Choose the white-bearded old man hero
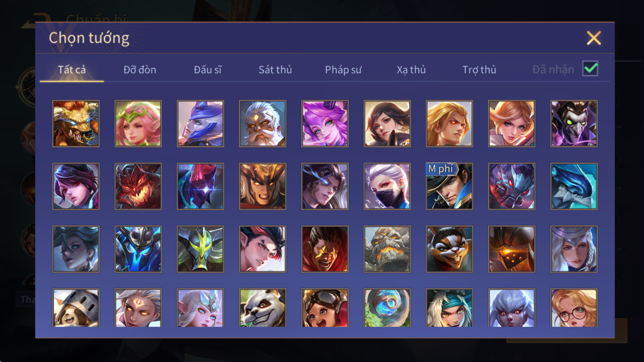This screenshot has width=644, height=362. coord(262,123)
